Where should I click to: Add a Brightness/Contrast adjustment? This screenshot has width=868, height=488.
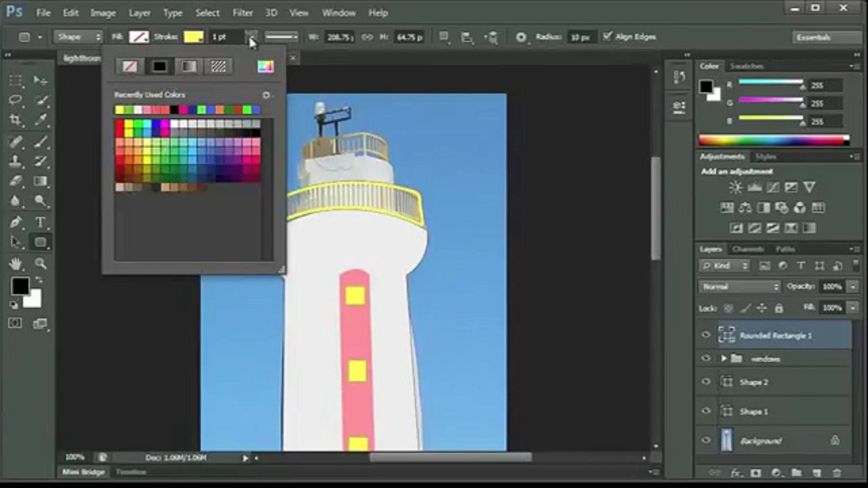coord(736,187)
